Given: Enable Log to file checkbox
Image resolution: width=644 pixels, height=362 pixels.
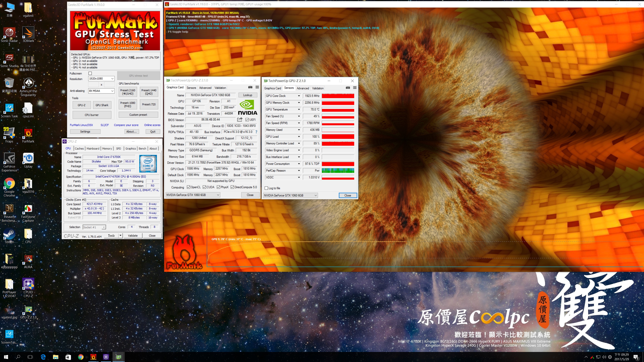Looking at the screenshot, I should pos(266,188).
